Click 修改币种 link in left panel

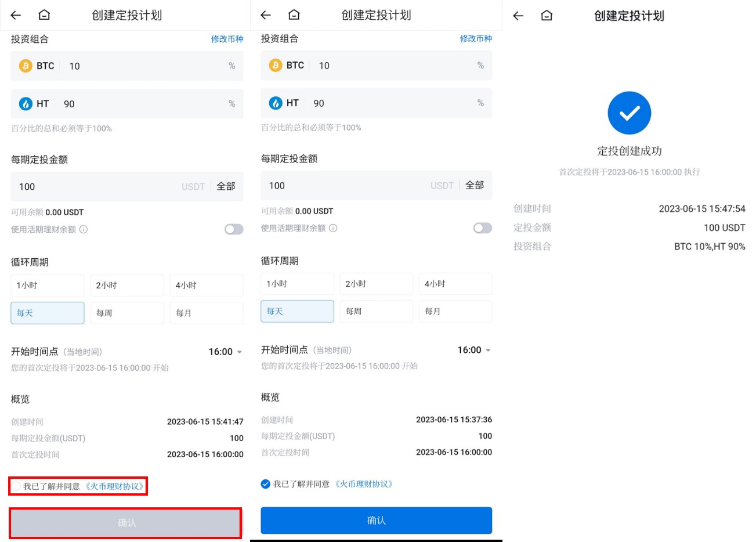click(227, 39)
